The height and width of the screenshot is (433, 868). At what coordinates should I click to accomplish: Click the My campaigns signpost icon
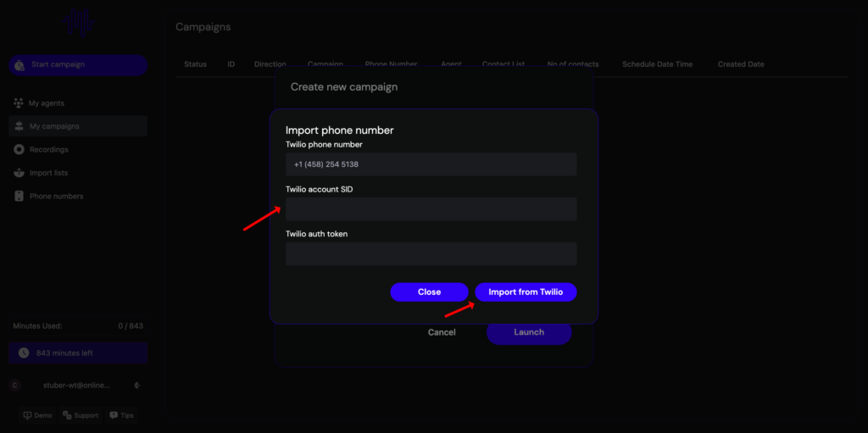coord(19,126)
